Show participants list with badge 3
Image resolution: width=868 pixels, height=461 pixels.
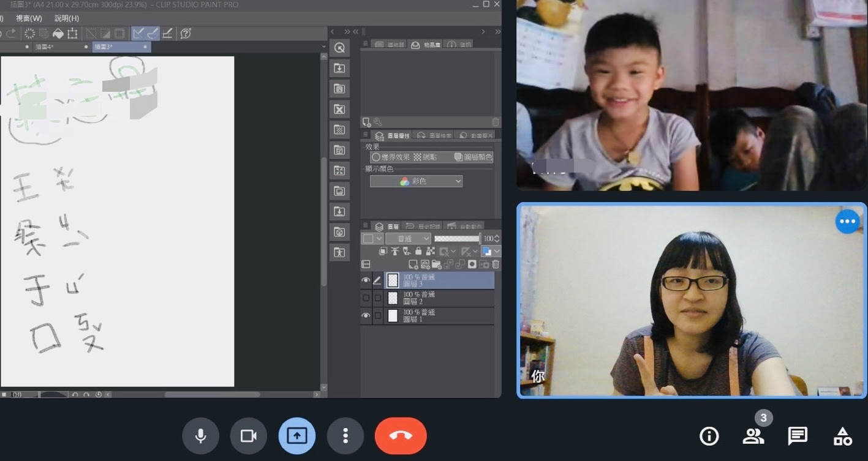(x=753, y=436)
